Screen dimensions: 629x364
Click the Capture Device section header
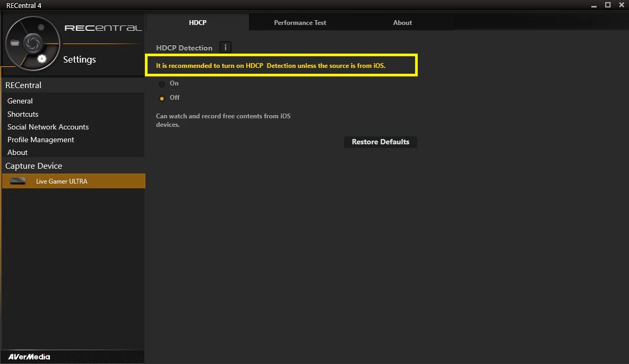[x=33, y=166]
